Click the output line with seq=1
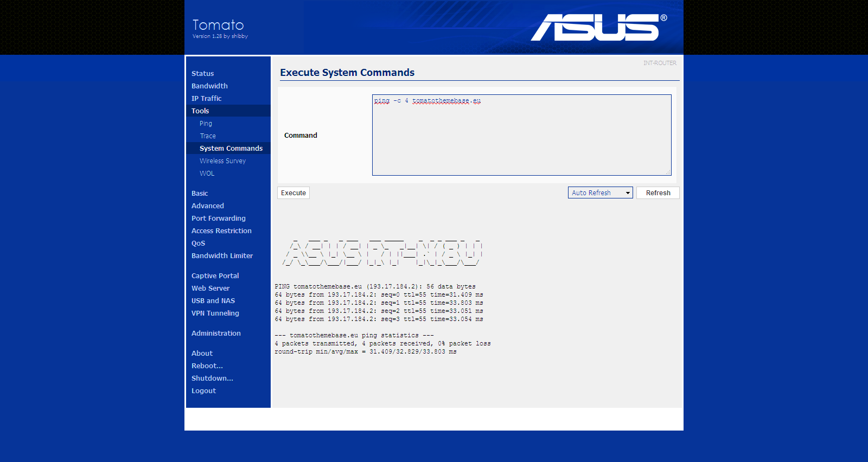This screenshot has height=462, width=868. click(379, 303)
